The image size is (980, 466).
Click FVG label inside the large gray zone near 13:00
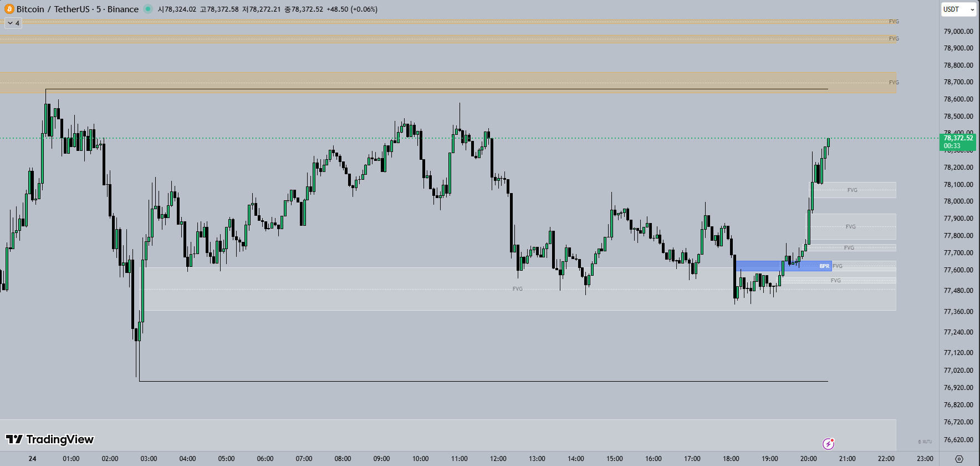[518, 289]
